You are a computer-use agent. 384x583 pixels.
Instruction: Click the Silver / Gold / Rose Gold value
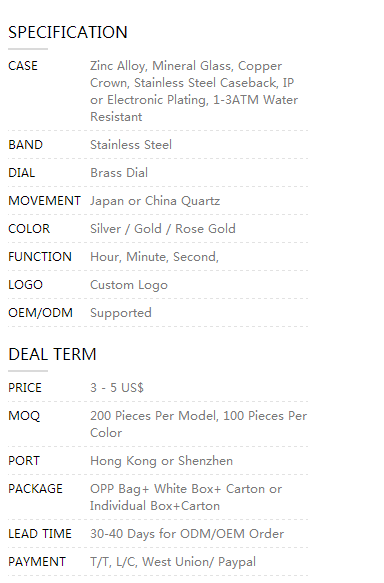click(163, 229)
